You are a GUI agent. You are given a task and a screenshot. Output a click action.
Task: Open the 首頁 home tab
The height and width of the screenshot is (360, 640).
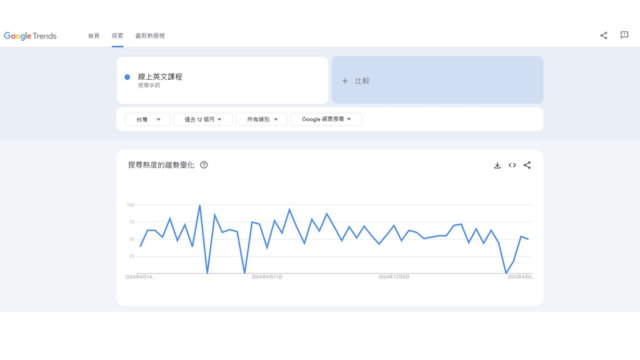click(x=93, y=36)
